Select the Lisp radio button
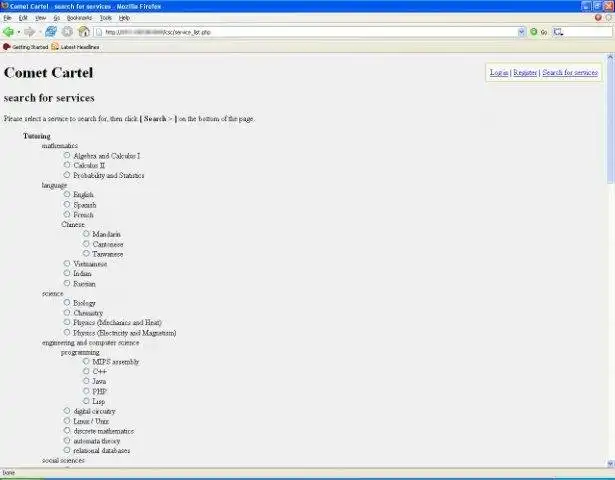 point(86,401)
